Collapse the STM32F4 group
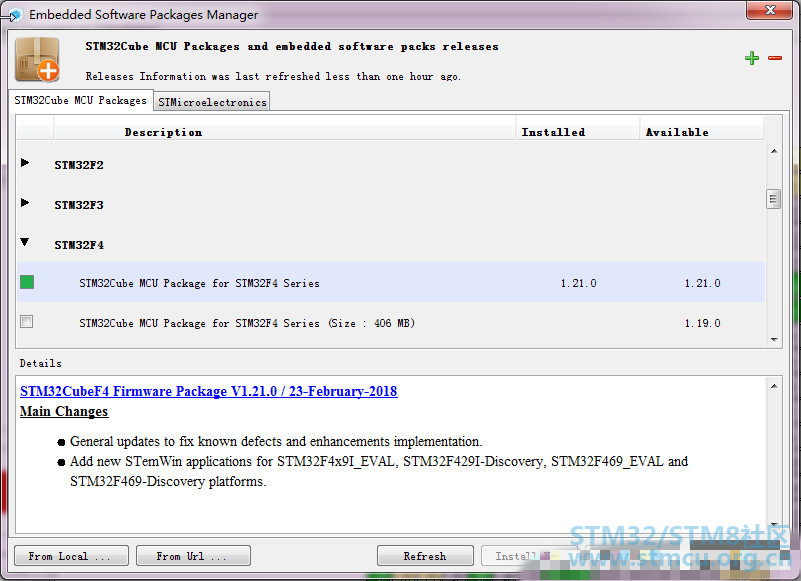801x581 pixels. click(25, 242)
